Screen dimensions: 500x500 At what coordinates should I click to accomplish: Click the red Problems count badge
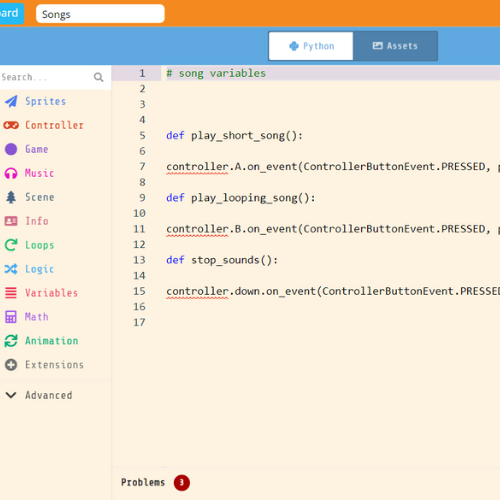pyautogui.click(x=182, y=483)
